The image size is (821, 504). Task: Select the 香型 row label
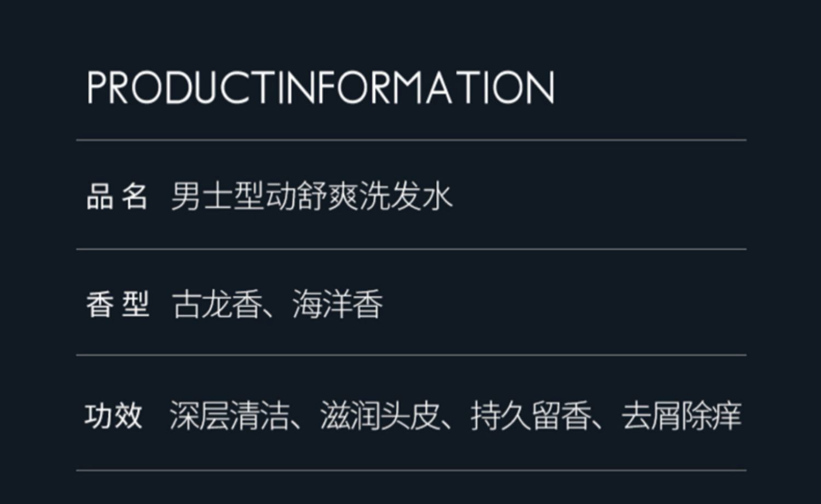[117, 304]
